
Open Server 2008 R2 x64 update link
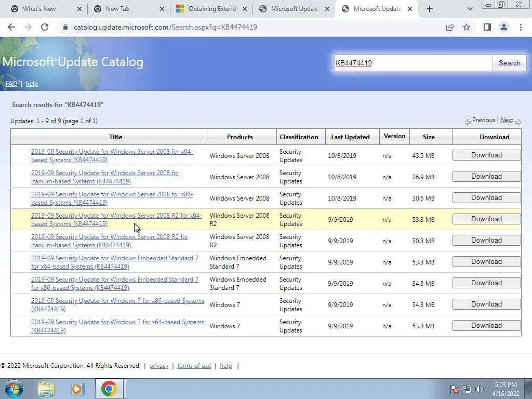[116, 220]
